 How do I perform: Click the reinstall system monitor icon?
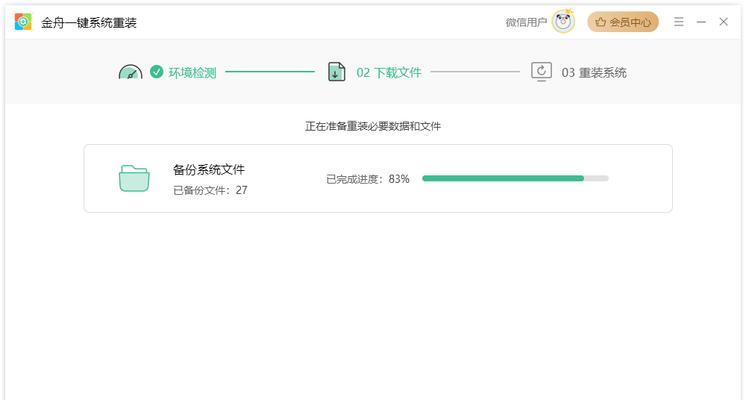click(x=541, y=72)
